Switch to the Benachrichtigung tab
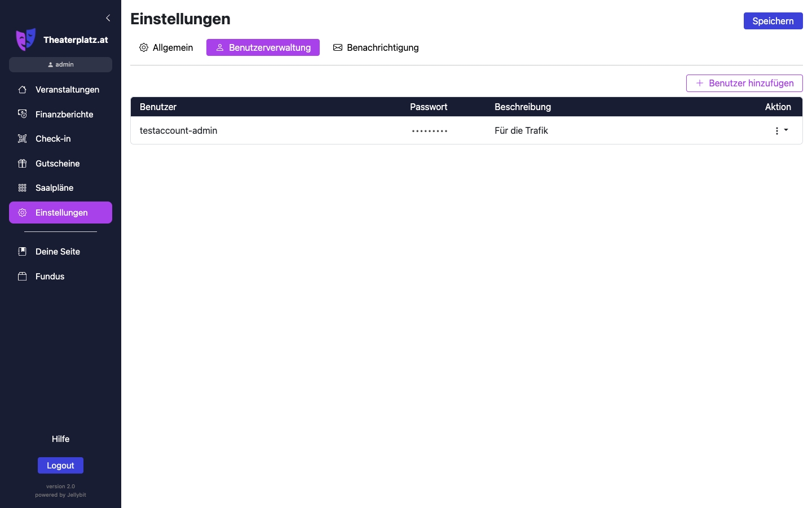 coord(376,47)
